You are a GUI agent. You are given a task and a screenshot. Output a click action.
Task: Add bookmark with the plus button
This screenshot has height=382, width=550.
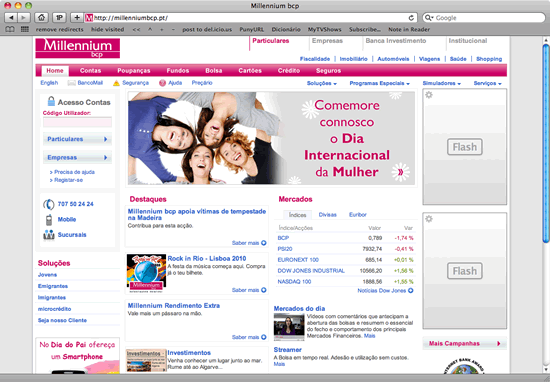[x=77, y=17]
